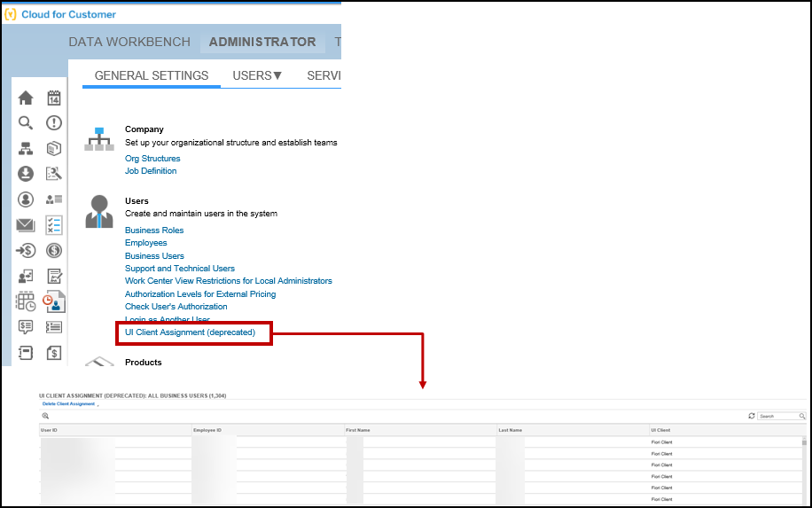Click the Company org chart icon
The width and height of the screenshot is (812, 508).
click(99, 139)
